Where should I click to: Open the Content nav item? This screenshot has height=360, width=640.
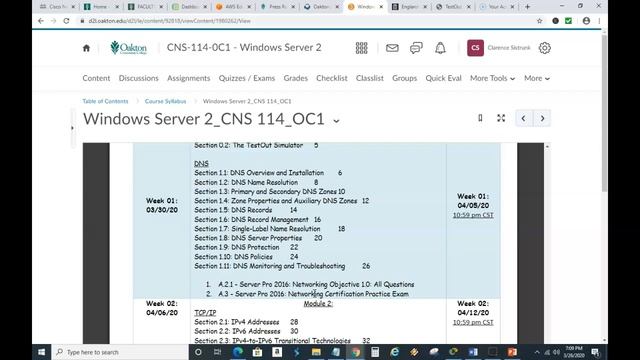tap(96, 78)
